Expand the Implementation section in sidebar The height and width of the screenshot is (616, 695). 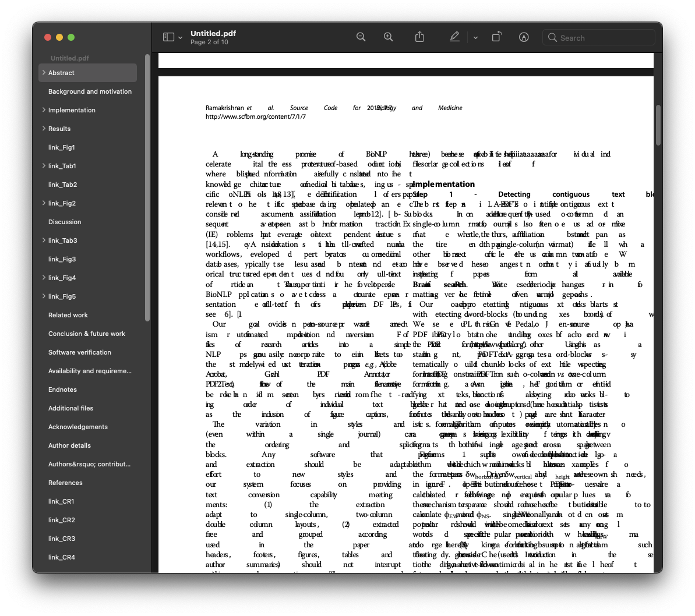click(44, 110)
